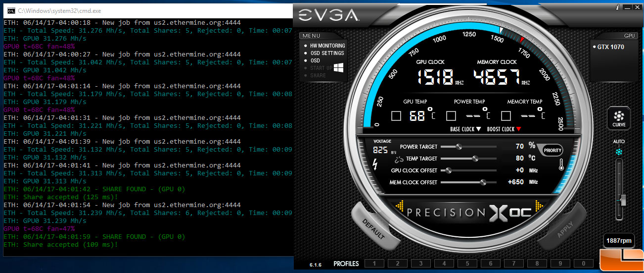The height and width of the screenshot is (273, 644).
Task: Select profile slot 9
Action: pos(560,264)
